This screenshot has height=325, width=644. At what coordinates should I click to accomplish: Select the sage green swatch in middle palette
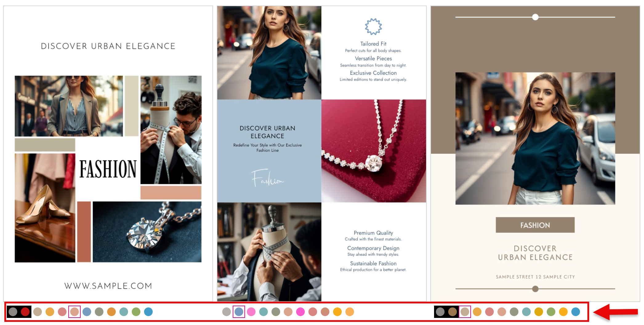point(276,312)
